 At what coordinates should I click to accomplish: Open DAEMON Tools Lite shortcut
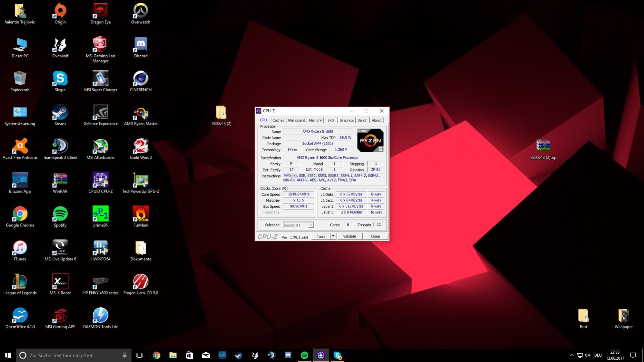point(100,319)
